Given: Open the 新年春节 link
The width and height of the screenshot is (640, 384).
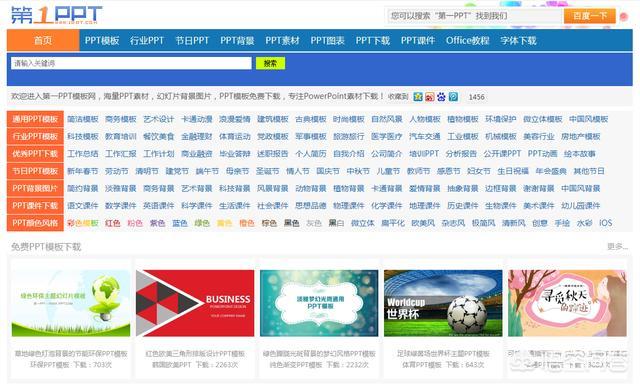Looking at the screenshot, I should pos(83,171).
